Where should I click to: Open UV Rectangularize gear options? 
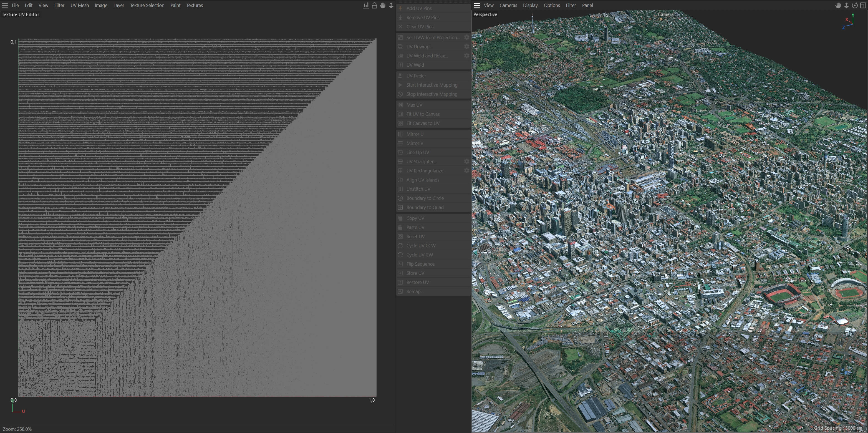(x=467, y=170)
